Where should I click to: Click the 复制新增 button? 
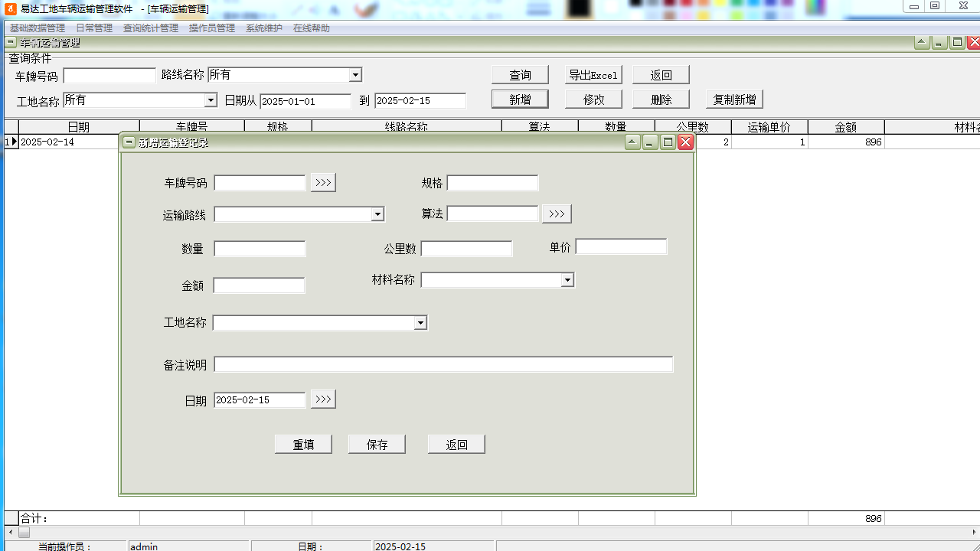point(734,99)
